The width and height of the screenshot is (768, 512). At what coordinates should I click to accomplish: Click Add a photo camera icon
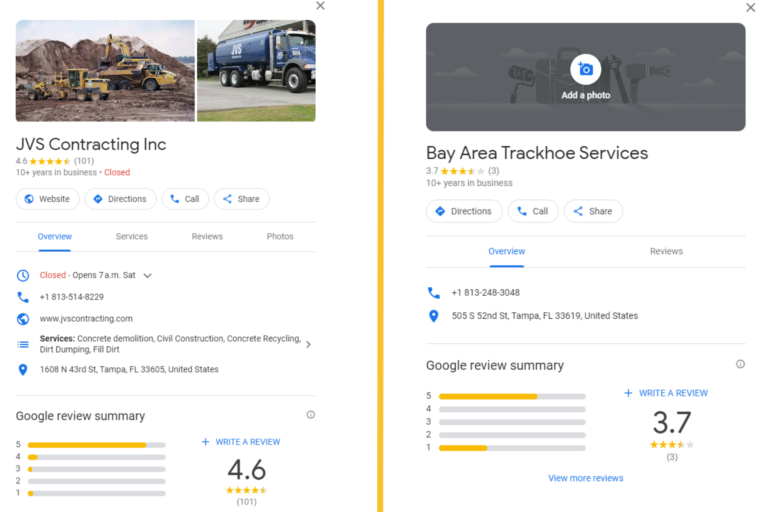[585, 69]
